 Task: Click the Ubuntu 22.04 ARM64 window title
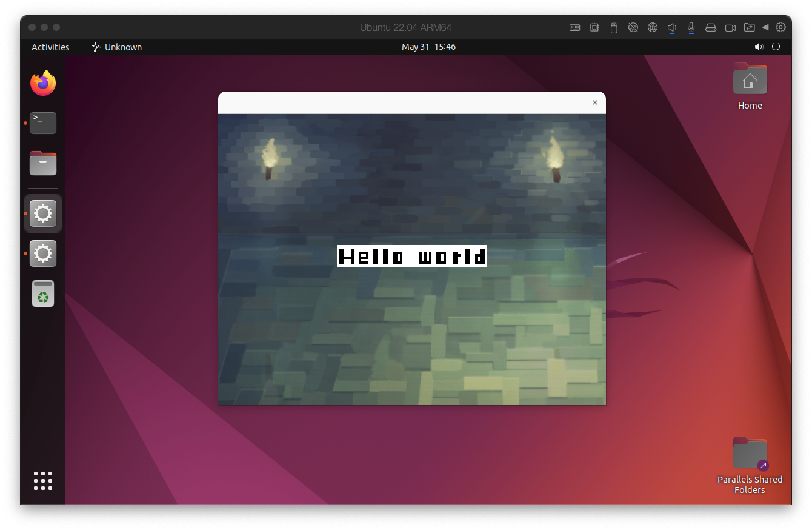tap(405, 27)
